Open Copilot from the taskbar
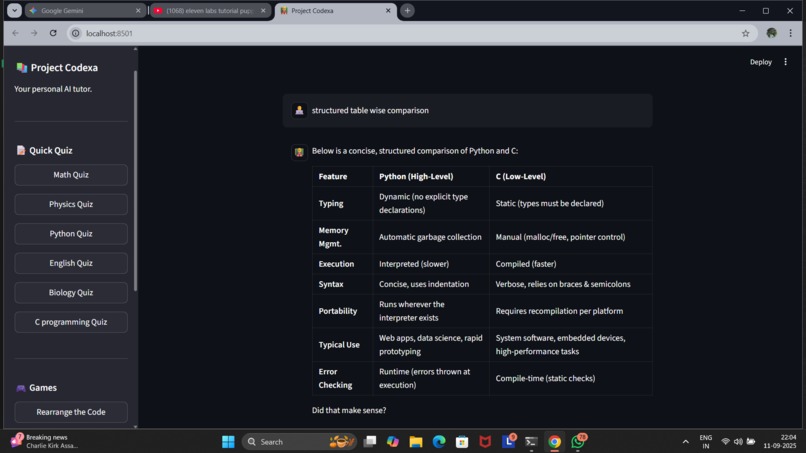Image resolution: width=806 pixels, height=453 pixels. coord(393,442)
